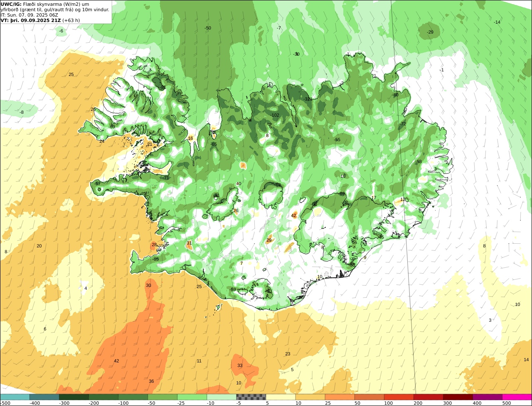Click the map value '20' in the western ocean
This screenshot has width=532, height=406.
(39, 246)
